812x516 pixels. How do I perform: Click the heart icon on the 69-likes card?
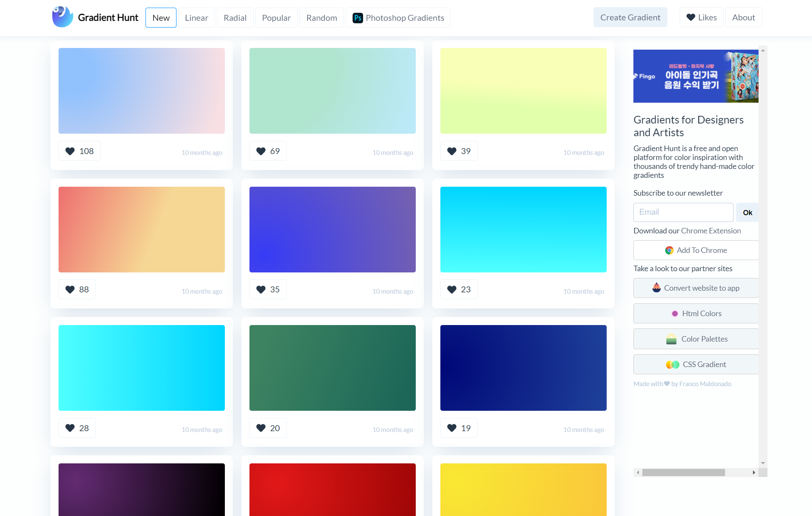(x=261, y=151)
